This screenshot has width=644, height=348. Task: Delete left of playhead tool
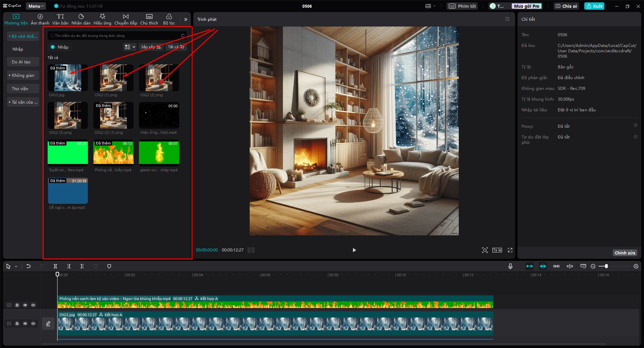coord(69,266)
